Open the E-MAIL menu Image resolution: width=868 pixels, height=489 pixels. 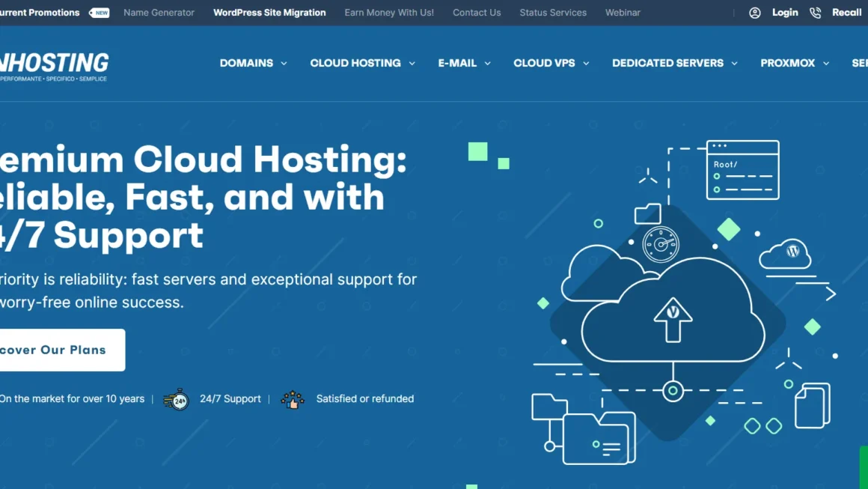(x=457, y=63)
